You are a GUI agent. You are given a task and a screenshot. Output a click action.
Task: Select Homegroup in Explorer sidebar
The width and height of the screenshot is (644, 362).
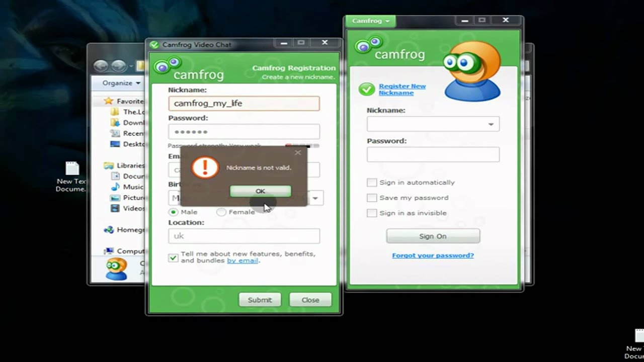(x=124, y=230)
